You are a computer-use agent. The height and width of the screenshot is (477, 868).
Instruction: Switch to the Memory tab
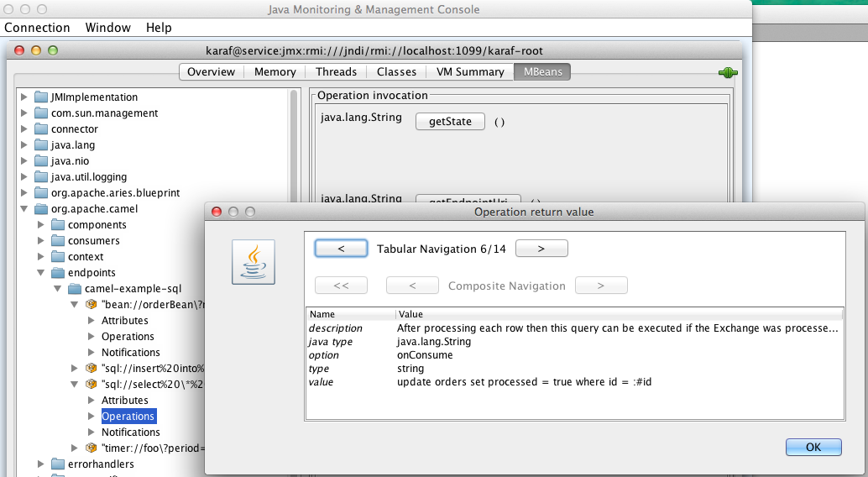[275, 72]
